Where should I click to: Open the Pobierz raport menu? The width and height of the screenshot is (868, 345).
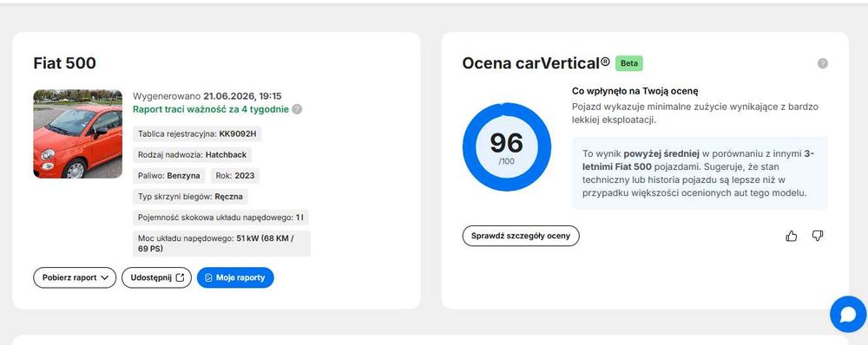(x=75, y=277)
